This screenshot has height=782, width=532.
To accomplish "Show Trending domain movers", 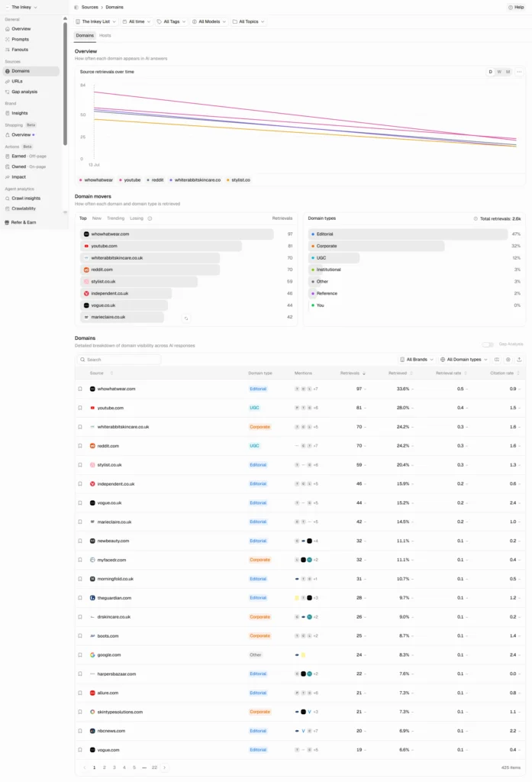I will coord(116,218).
